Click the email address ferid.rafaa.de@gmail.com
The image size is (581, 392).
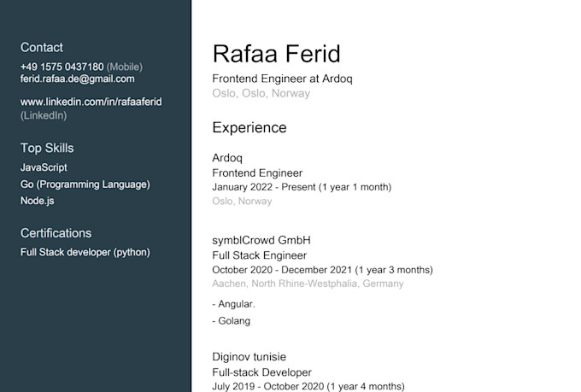(x=78, y=79)
